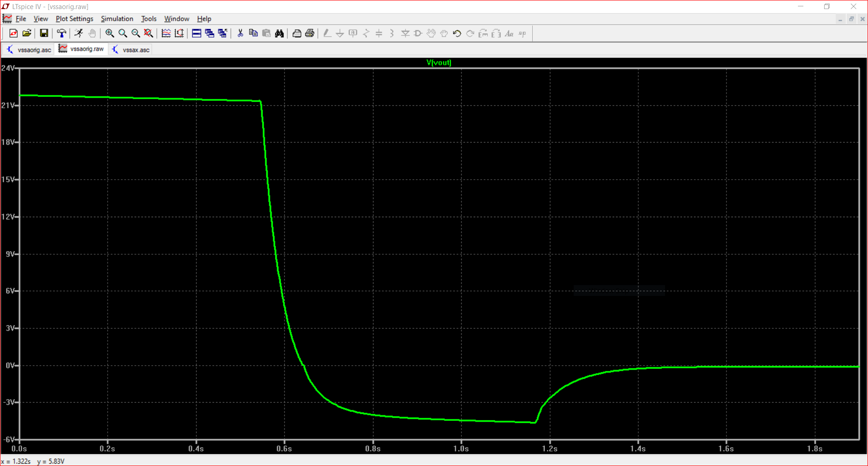The width and height of the screenshot is (868, 466).
Task: Click the Autorange axes icon
Action: (179, 33)
